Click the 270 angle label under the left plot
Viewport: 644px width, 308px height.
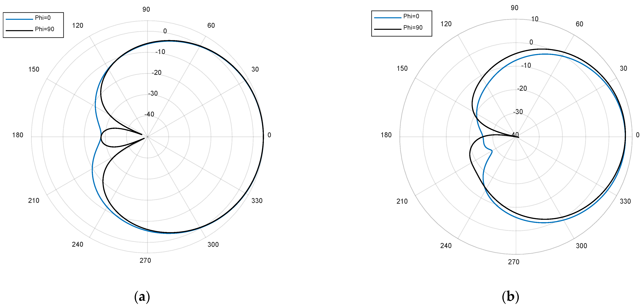click(x=145, y=260)
